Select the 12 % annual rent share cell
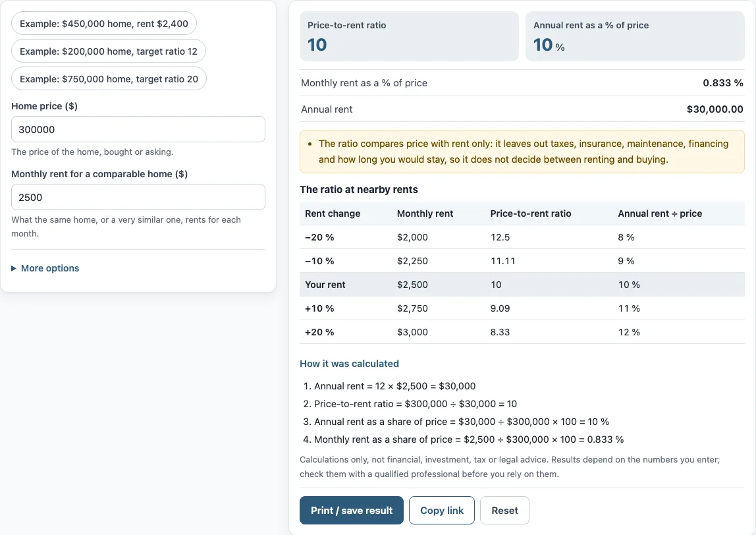Screen dimensions: 756x535 pos(629,332)
